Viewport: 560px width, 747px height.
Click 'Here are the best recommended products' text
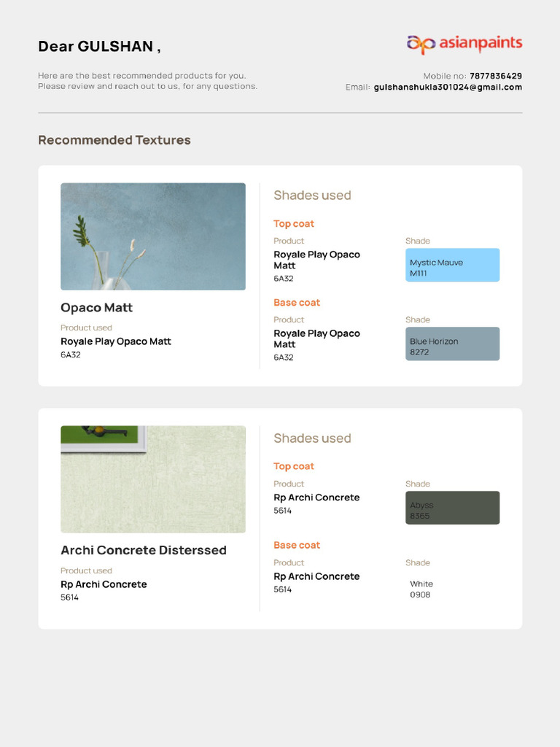142,75
